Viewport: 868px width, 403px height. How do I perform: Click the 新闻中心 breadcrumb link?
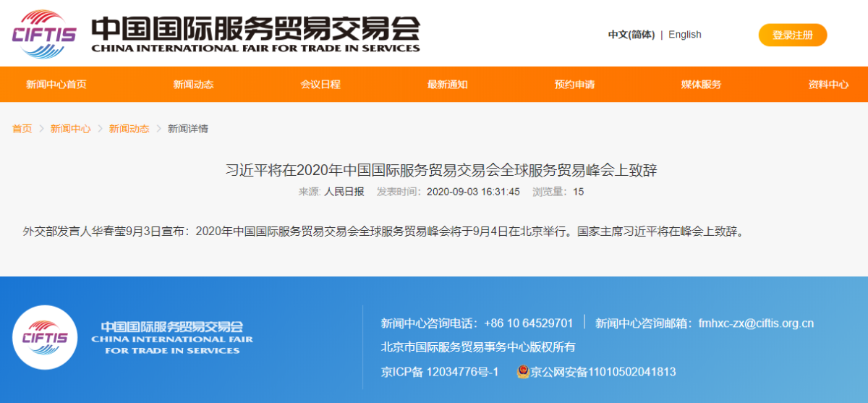click(70, 129)
